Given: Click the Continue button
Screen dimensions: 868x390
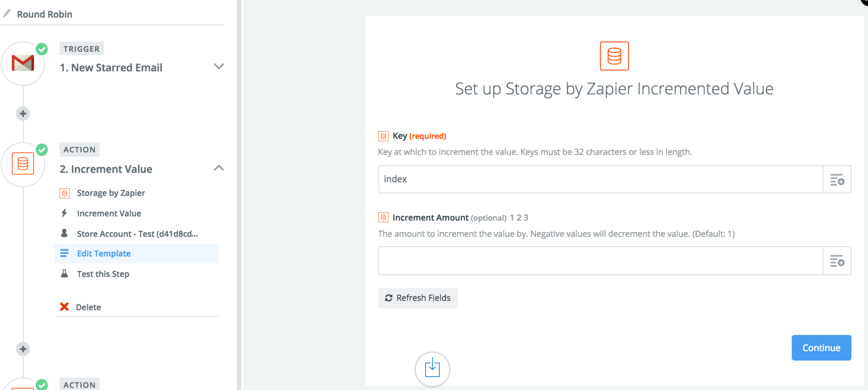Looking at the screenshot, I should click(821, 348).
